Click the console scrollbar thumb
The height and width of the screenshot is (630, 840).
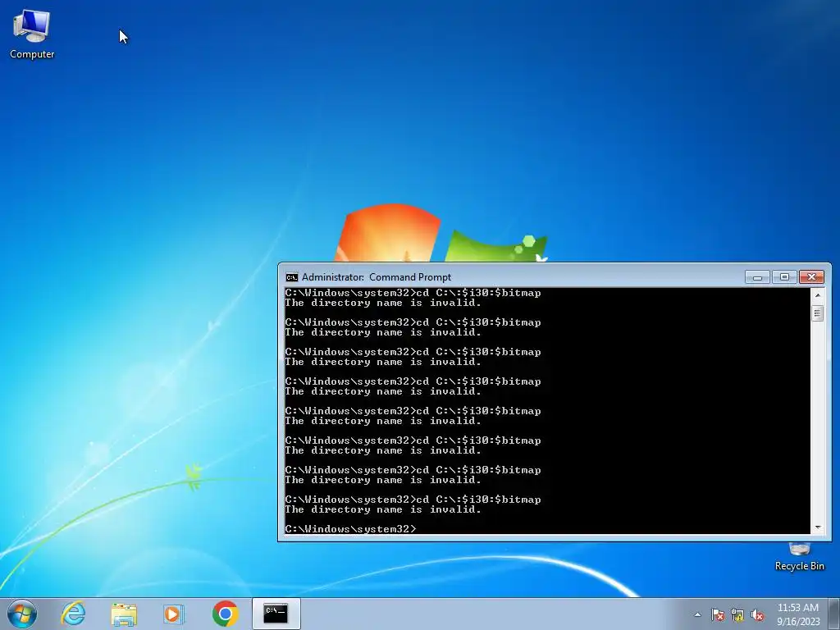(x=818, y=313)
